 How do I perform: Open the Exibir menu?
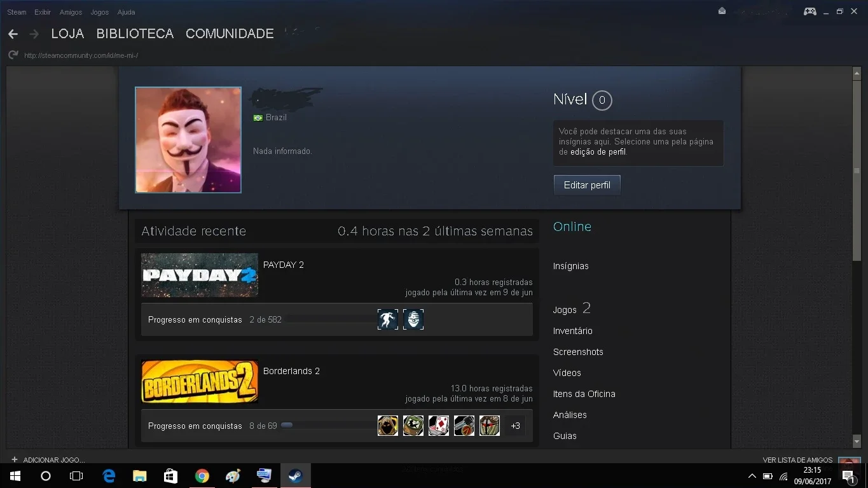(43, 12)
